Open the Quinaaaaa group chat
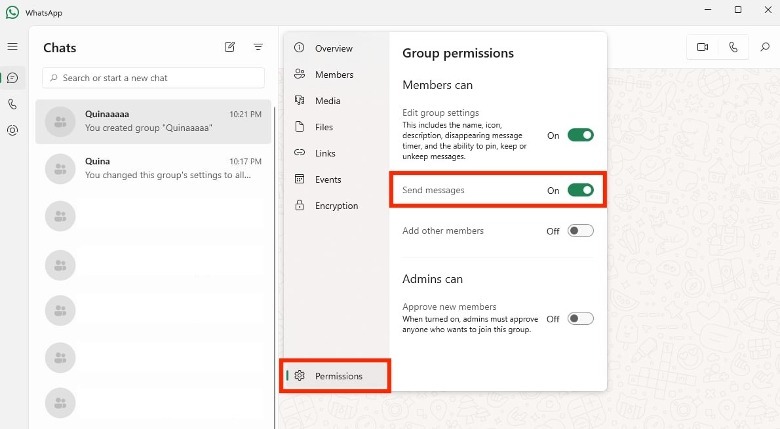 pos(153,121)
